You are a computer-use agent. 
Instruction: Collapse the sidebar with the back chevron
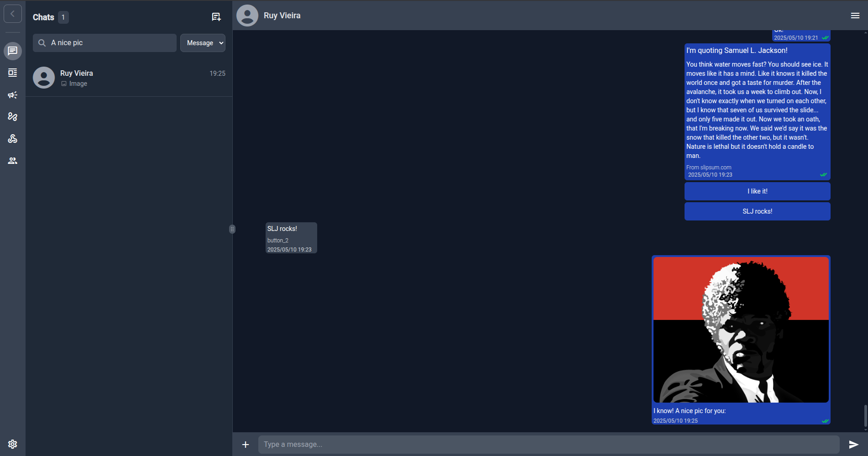(x=12, y=13)
